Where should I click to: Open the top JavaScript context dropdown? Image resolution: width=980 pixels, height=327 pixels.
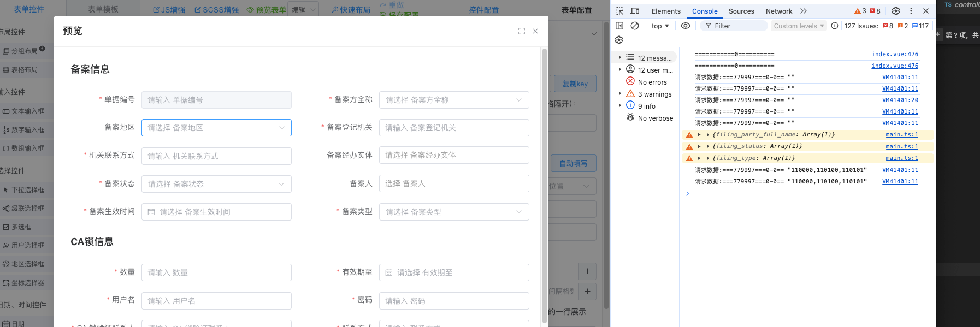660,26
